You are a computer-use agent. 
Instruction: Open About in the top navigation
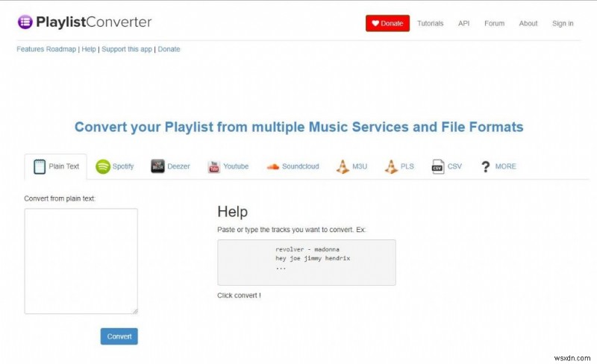click(x=528, y=23)
